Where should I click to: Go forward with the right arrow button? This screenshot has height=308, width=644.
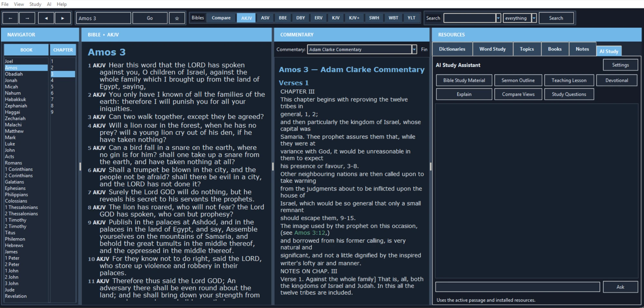pos(27,18)
